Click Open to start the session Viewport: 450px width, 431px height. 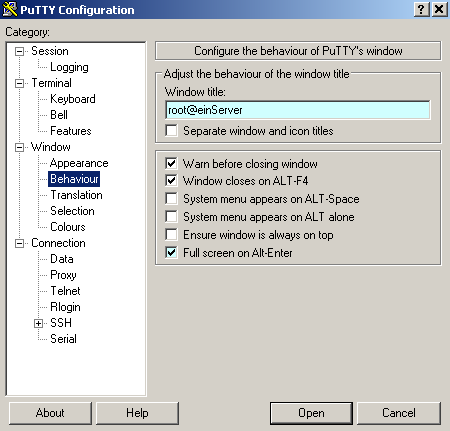click(x=311, y=413)
